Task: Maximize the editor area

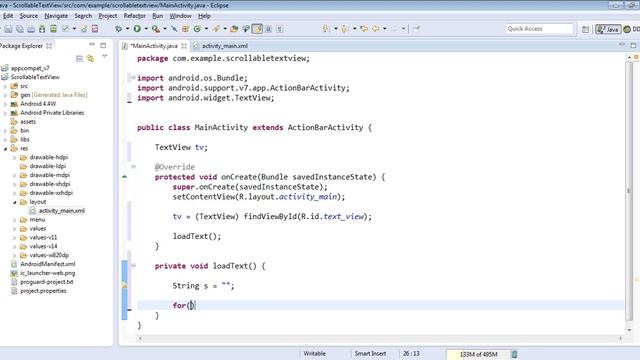Action: [x=633, y=45]
